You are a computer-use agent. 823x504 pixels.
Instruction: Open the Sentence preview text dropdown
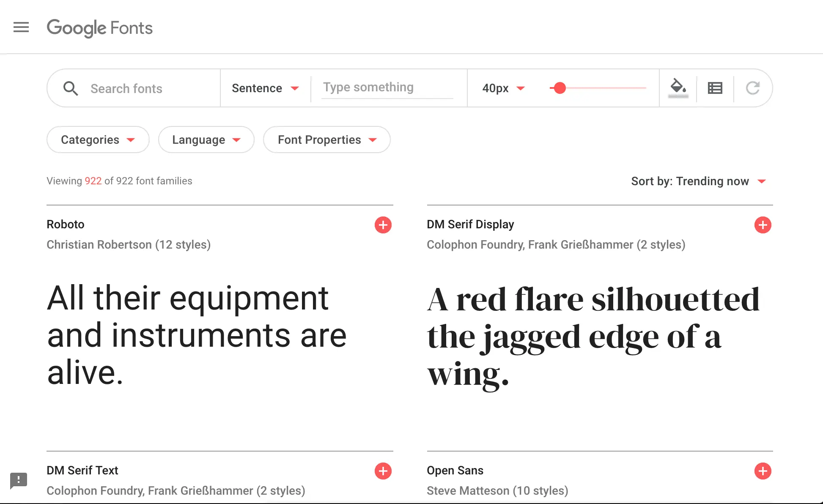[x=265, y=88]
